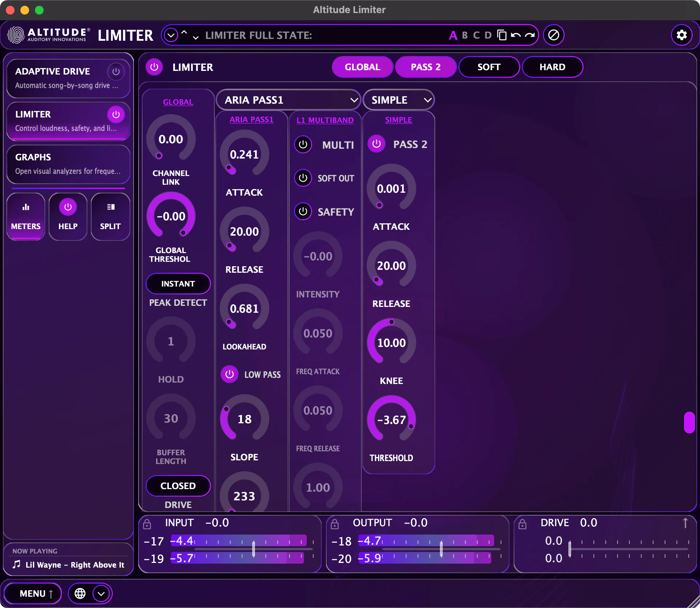Click the ARIA PASS1 section link

(251, 120)
